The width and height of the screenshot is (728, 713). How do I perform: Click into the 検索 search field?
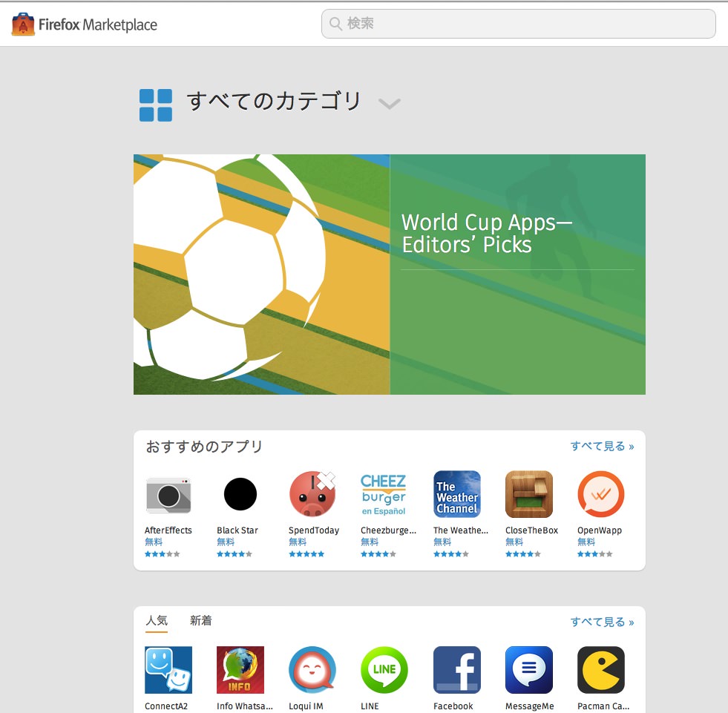tap(518, 24)
